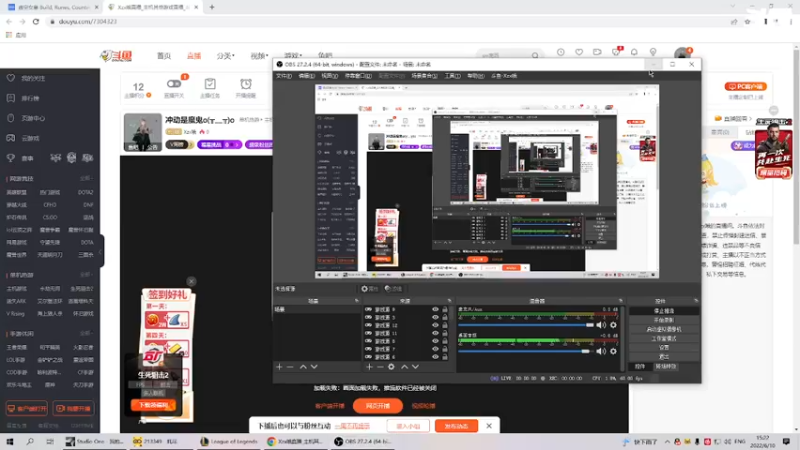Move source up in sources panel
The height and width of the screenshot is (450, 800).
pyautogui.click(x=405, y=367)
